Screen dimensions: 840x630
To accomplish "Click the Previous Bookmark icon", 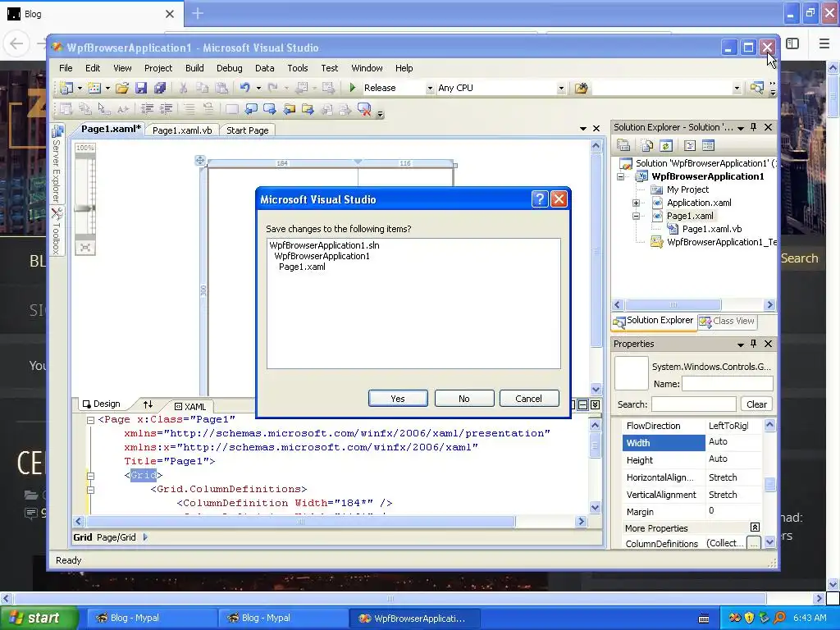I will point(251,109).
